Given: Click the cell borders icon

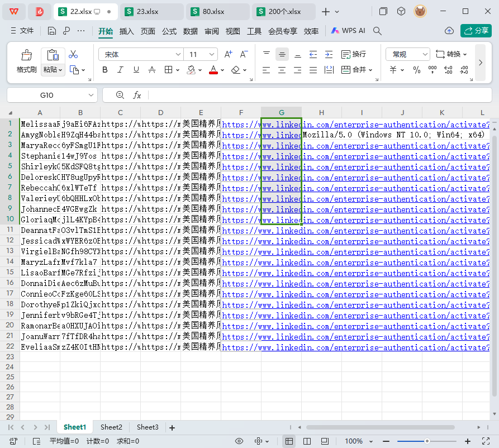Looking at the screenshot, I should click(x=168, y=70).
